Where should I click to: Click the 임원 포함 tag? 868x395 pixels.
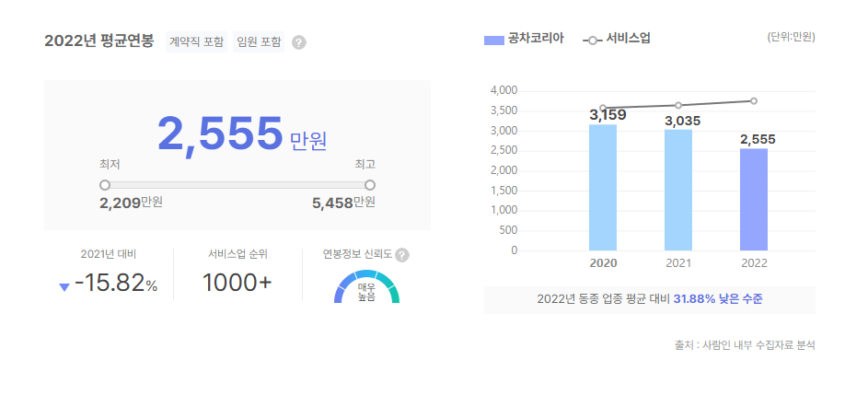259,42
